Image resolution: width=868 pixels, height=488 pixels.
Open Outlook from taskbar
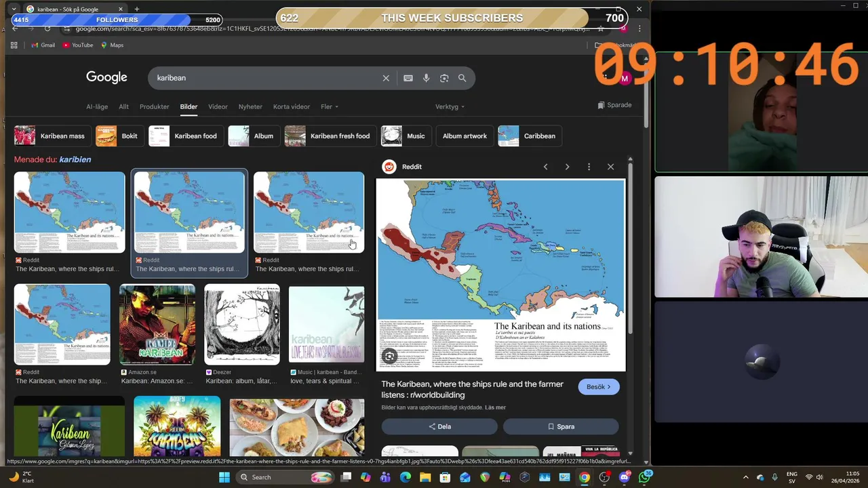pyautogui.click(x=465, y=477)
